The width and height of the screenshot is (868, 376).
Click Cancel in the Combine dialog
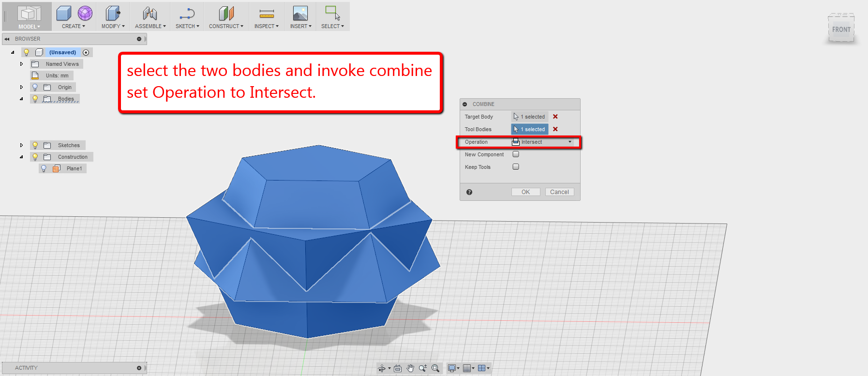point(560,192)
